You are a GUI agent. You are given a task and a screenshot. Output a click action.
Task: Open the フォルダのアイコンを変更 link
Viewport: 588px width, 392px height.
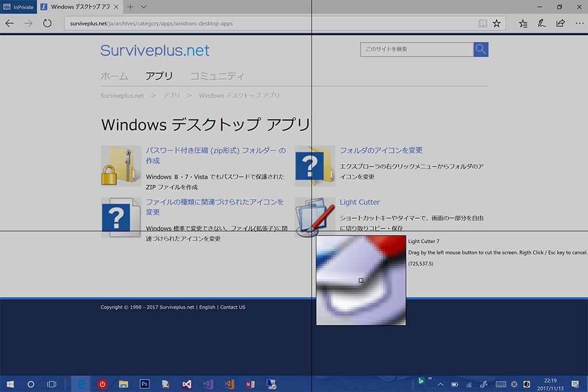[381, 150]
